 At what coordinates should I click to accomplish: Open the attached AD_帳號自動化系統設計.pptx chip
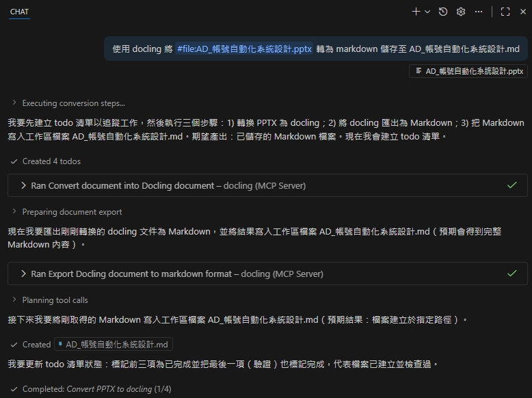(468, 71)
